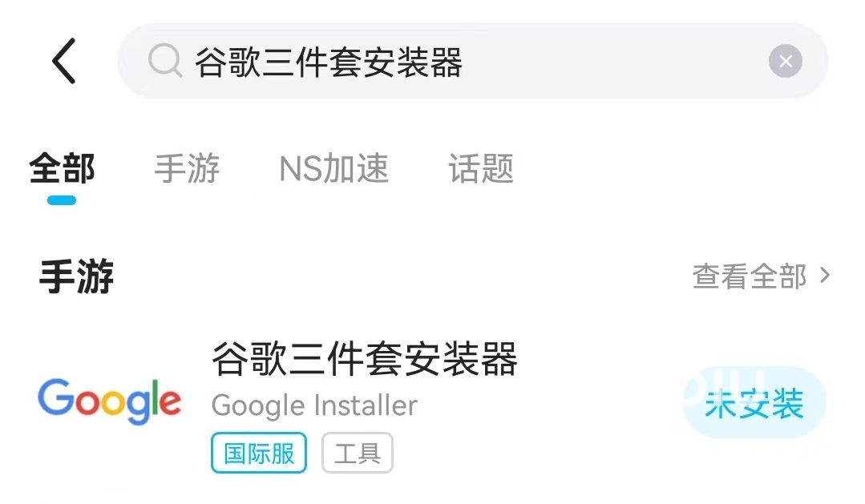Click the 国际服 tag
This screenshot has height=504, width=865.
259,454
